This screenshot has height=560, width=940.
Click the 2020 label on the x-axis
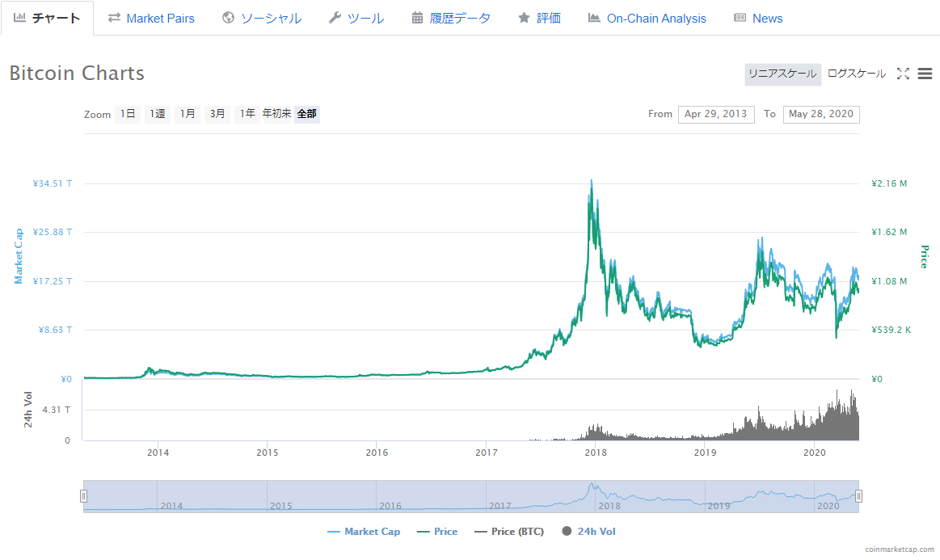click(815, 453)
